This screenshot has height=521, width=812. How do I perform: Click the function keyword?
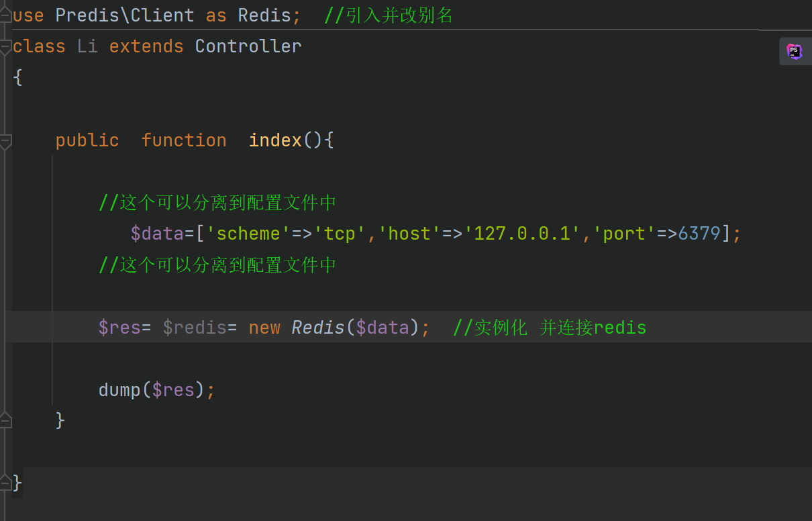184,140
